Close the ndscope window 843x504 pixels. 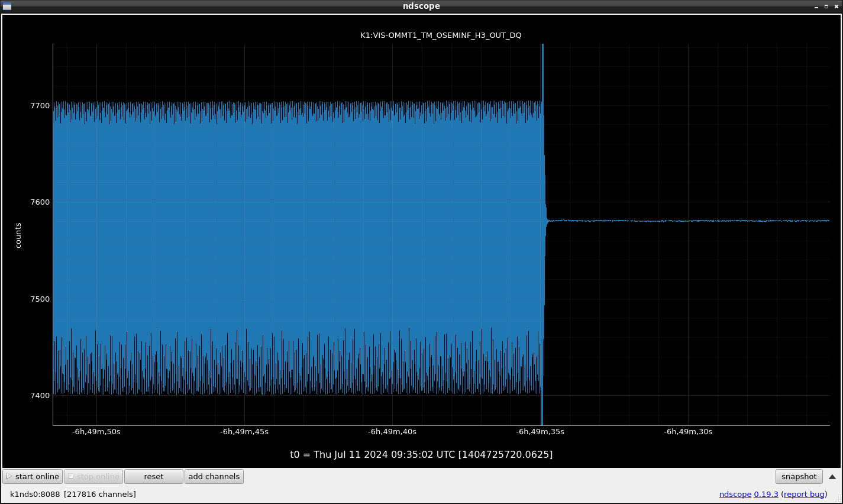(836, 7)
